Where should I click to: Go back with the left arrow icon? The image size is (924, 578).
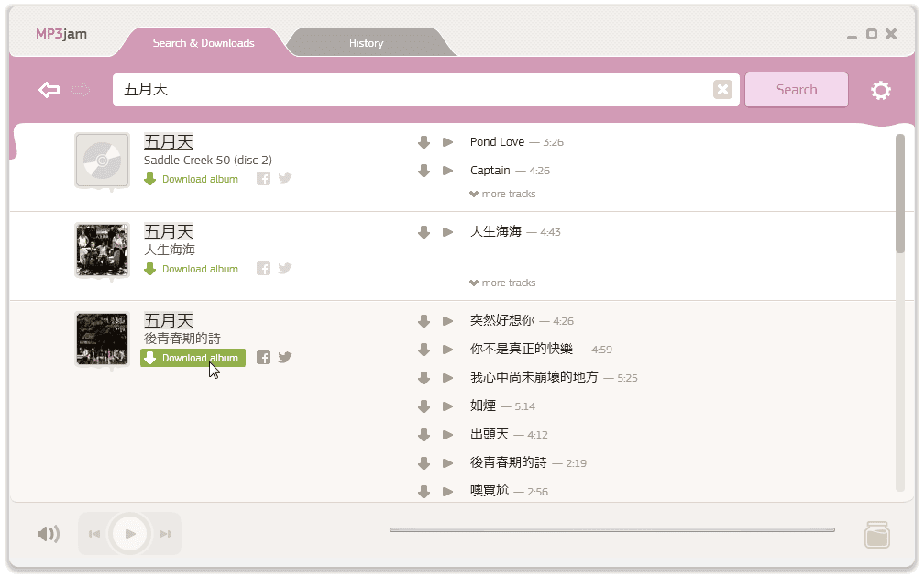click(x=49, y=90)
